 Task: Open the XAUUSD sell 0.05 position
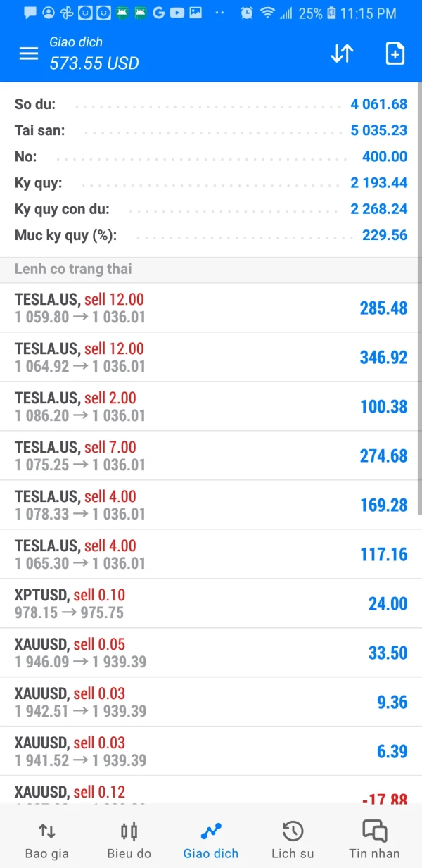[x=211, y=653]
